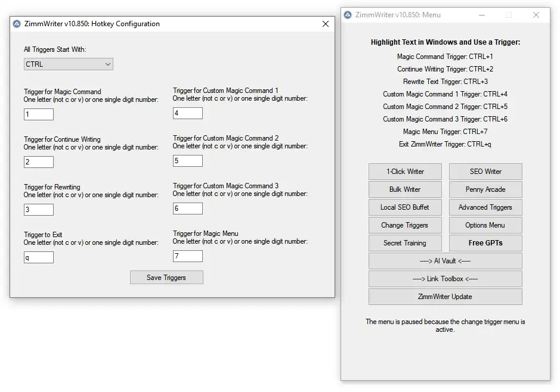
Task: Open Secret Training
Action: pos(405,242)
